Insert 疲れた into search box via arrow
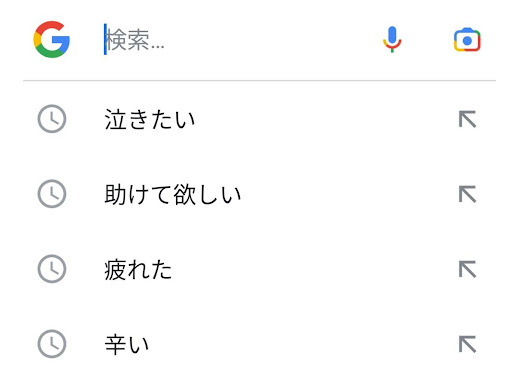Screen dimensions: 512x379 tap(467, 269)
